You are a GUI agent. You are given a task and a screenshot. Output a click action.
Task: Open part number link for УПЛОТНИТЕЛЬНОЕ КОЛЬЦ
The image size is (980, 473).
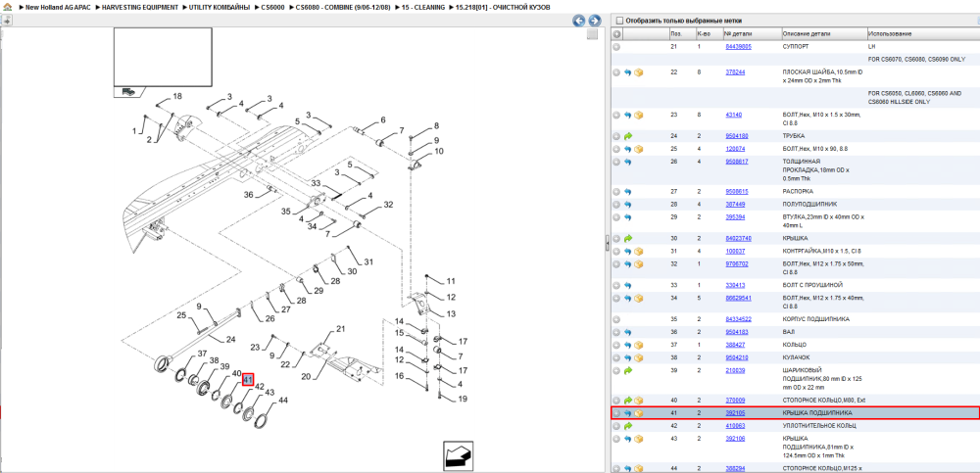click(x=734, y=426)
